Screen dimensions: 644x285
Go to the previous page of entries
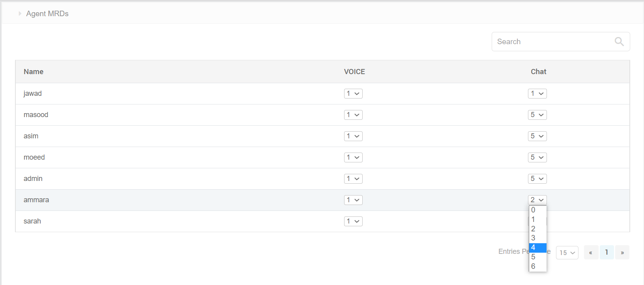[591, 252]
